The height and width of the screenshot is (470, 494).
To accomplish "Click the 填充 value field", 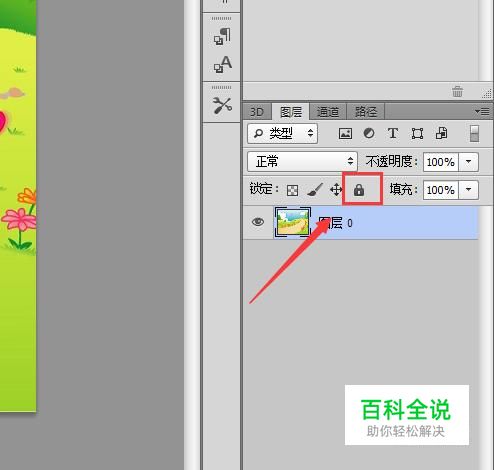I will click(x=441, y=190).
